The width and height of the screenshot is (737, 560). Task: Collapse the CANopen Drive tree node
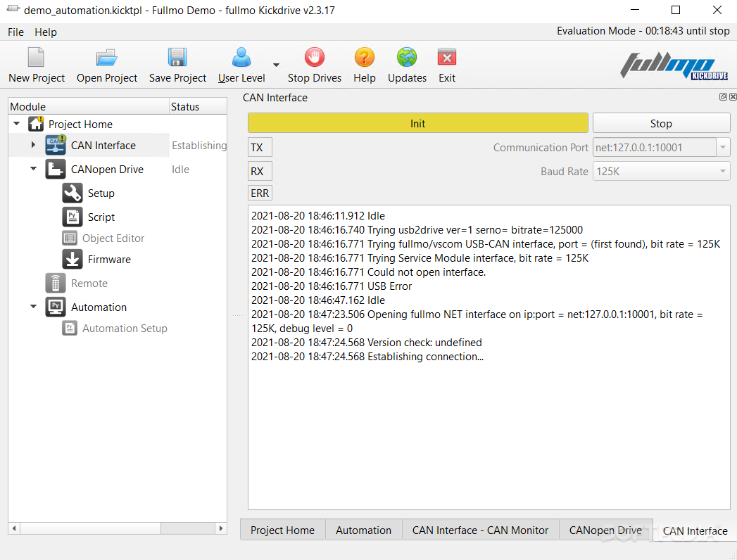coord(33,169)
